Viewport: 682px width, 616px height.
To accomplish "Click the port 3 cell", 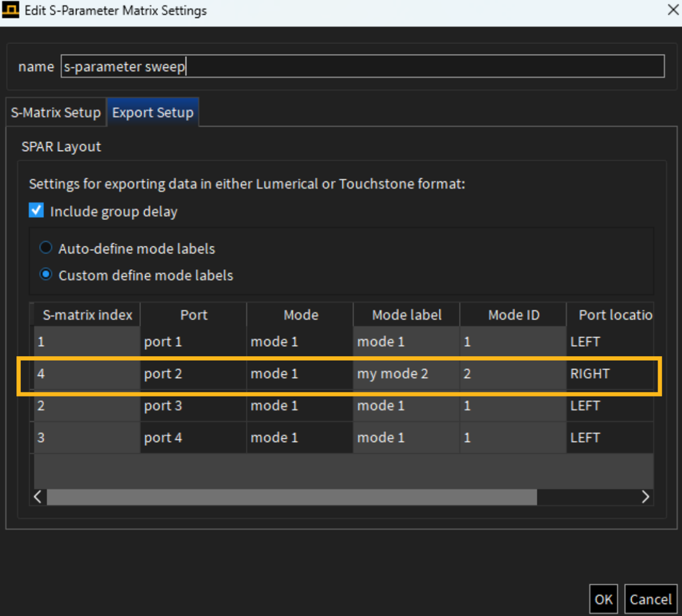I will click(x=194, y=406).
